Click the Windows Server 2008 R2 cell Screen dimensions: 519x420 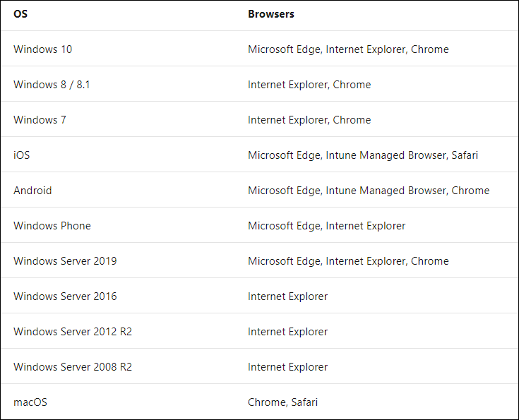(x=73, y=367)
